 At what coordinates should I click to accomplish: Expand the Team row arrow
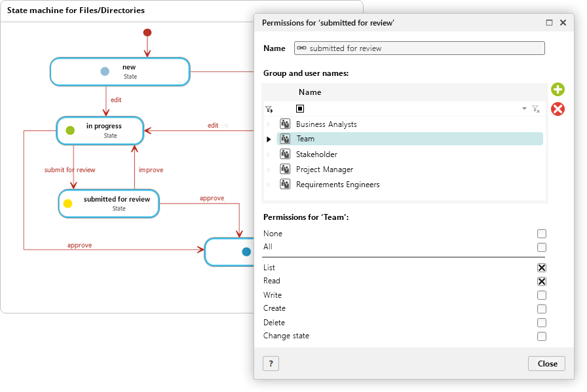pyautogui.click(x=269, y=139)
